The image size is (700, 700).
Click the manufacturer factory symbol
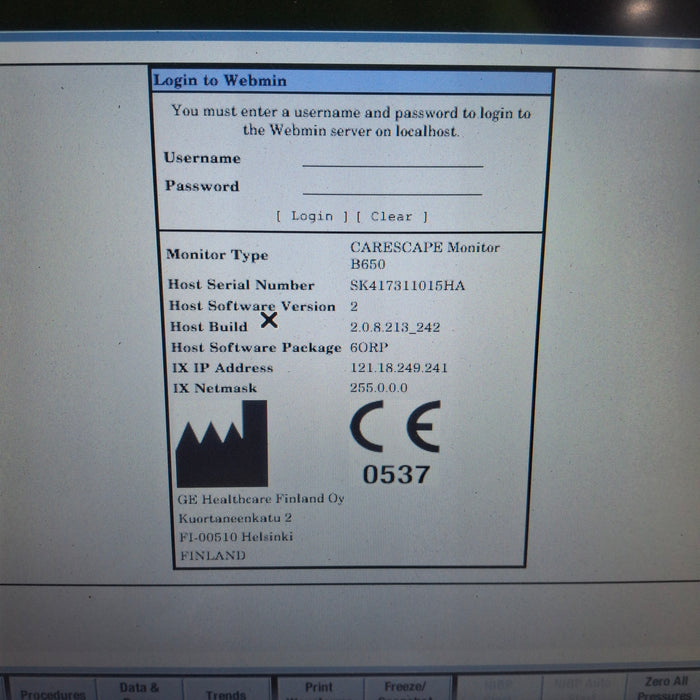(x=222, y=443)
